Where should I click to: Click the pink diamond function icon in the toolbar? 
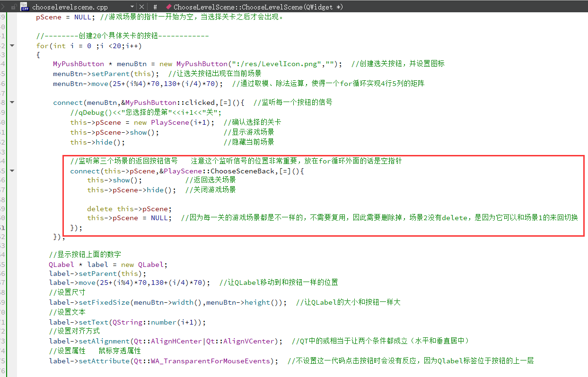point(168,7)
